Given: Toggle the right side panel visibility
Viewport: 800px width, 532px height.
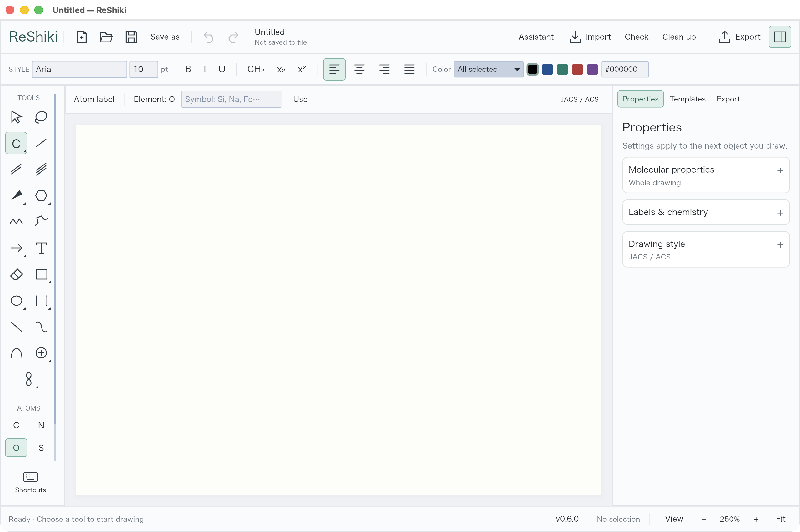Looking at the screenshot, I should [x=780, y=37].
